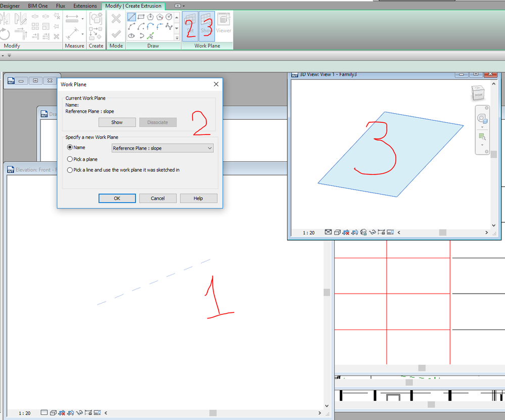Image resolution: width=505 pixels, height=420 pixels.
Task: Click horizontal scrollbar thumb in 3D view
Action: [442, 232]
